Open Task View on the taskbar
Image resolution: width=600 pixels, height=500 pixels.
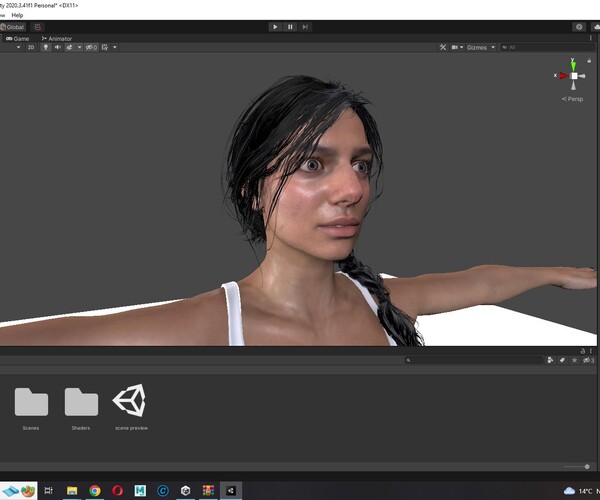(49, 490)
